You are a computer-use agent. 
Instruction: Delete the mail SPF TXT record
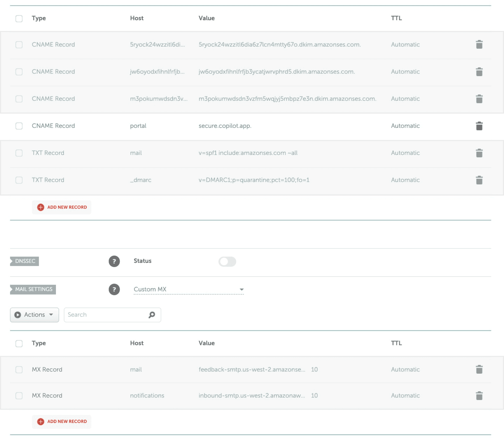pos(479,153)
